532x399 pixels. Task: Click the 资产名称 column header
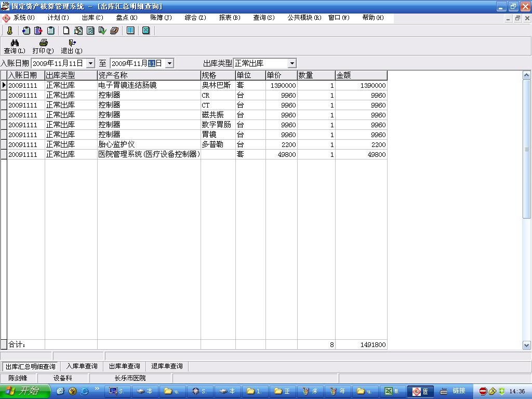(149, 75)
